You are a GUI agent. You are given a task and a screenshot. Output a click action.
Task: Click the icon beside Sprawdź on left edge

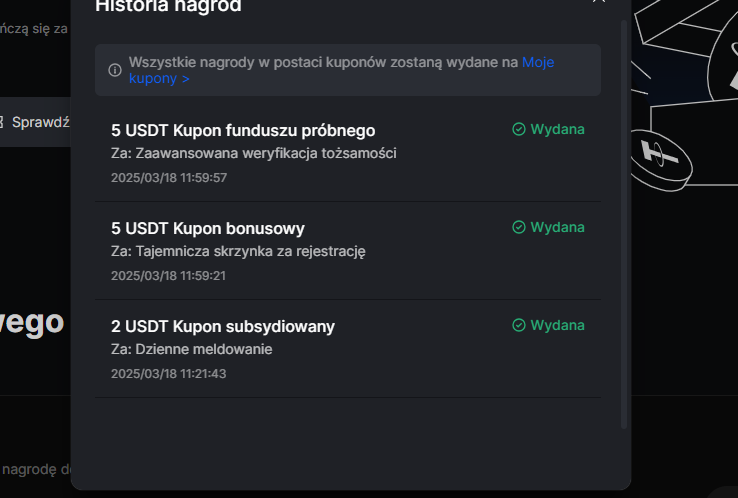tap(2, 122)
